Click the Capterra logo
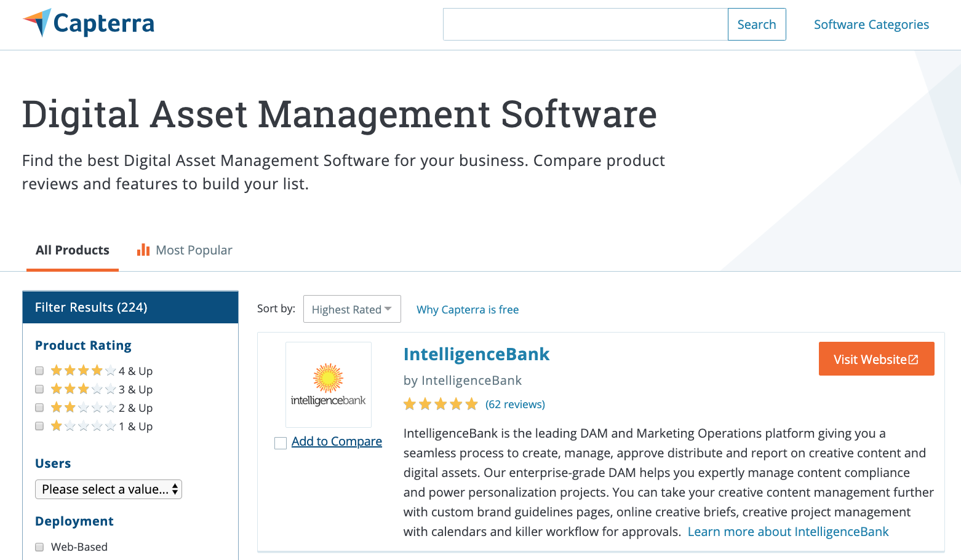Viewport: 961px width, 560px height. 89,23
